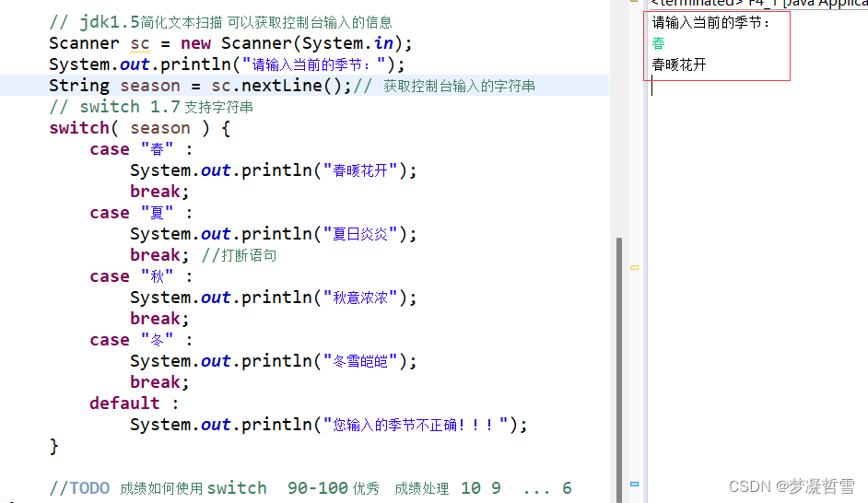Click the blue TODO marker in overview ruler
Image resolution: width=868 pixels, height=503 pixels.
[634, 485]
